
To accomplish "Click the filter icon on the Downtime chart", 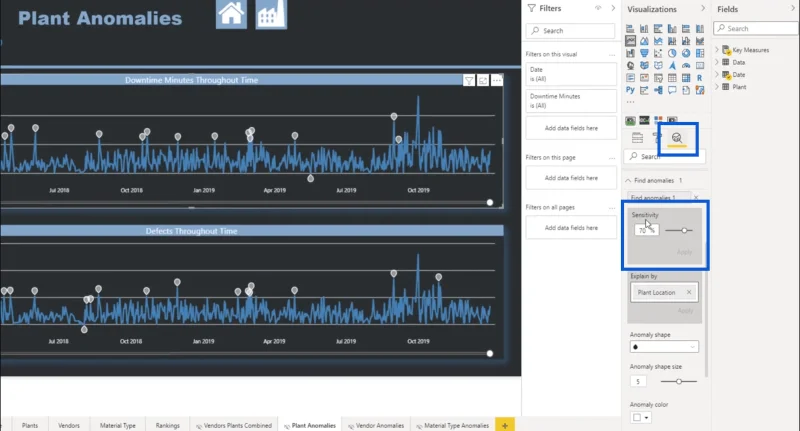I will (x=469, y=81).
